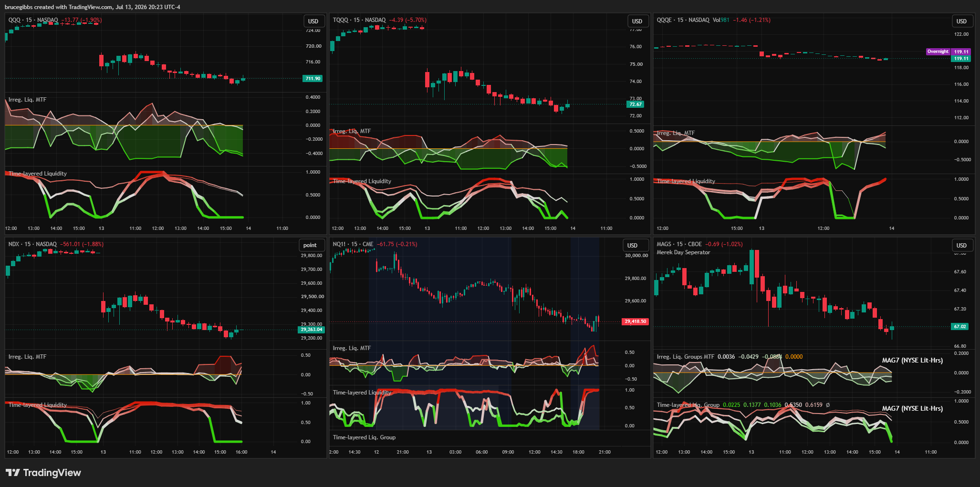Click the TQQQ · 15 · NASDAQ chart title
This screenshot has width=980, height=487.
click(359, 20)
